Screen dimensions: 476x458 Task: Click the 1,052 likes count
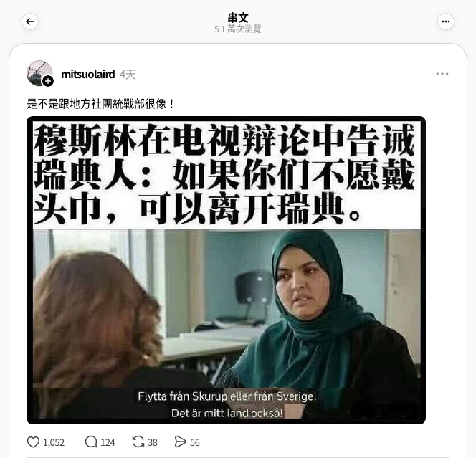click(54, 442)
